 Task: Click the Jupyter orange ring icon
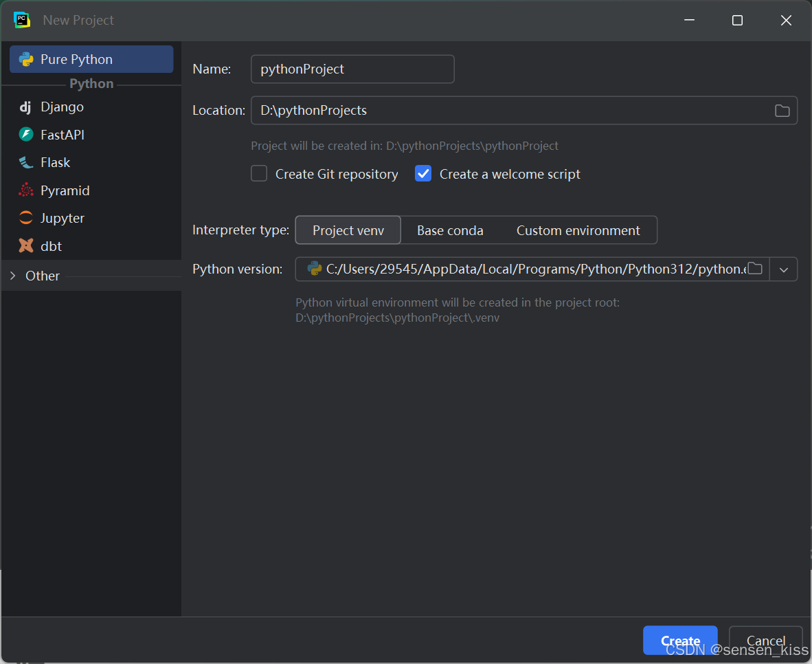(26, 218)
